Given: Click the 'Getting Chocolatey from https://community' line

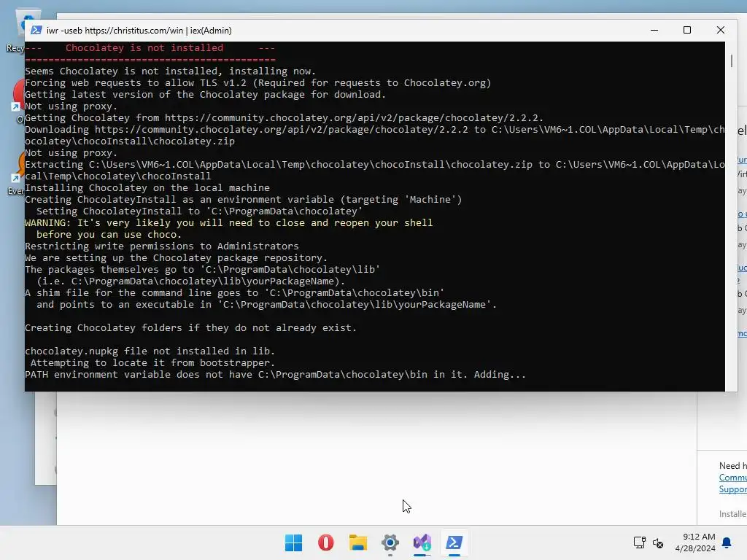Looking at the screenshot, I should pyautogui.click(x=284, y=118).
